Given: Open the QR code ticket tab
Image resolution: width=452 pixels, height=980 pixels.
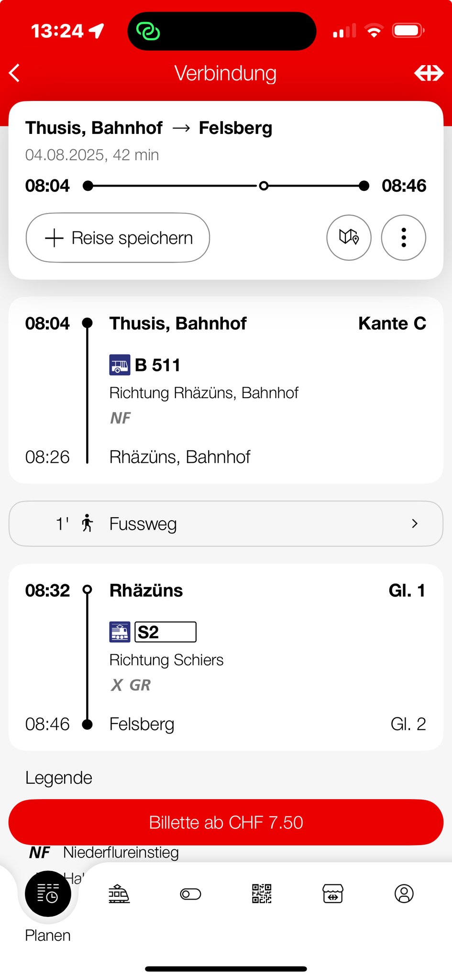Looking at the screenshot, I should (262, 893).
